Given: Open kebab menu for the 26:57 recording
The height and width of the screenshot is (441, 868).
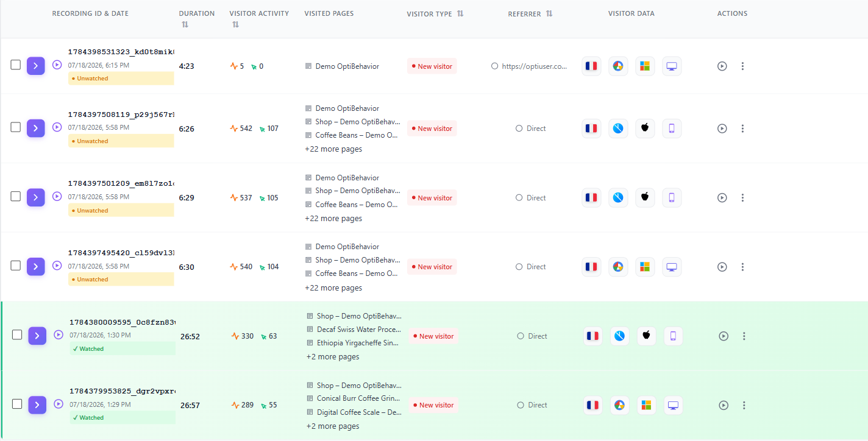Looking at the screenshot, I should 744,405.
